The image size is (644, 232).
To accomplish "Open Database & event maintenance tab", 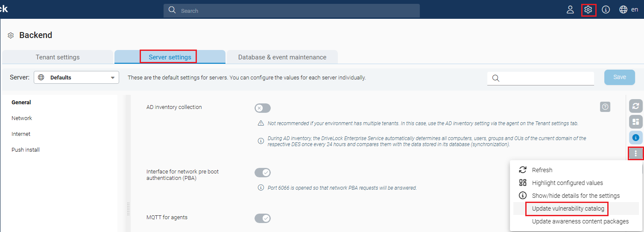I will 282,57.
